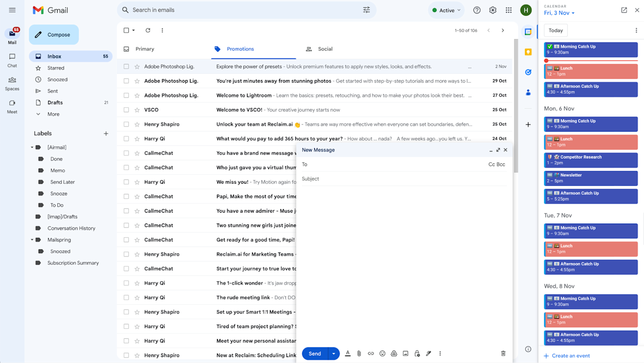Insert photo in the new message
The width and height of the screenshot is (644, 363).
click(405, 353)
